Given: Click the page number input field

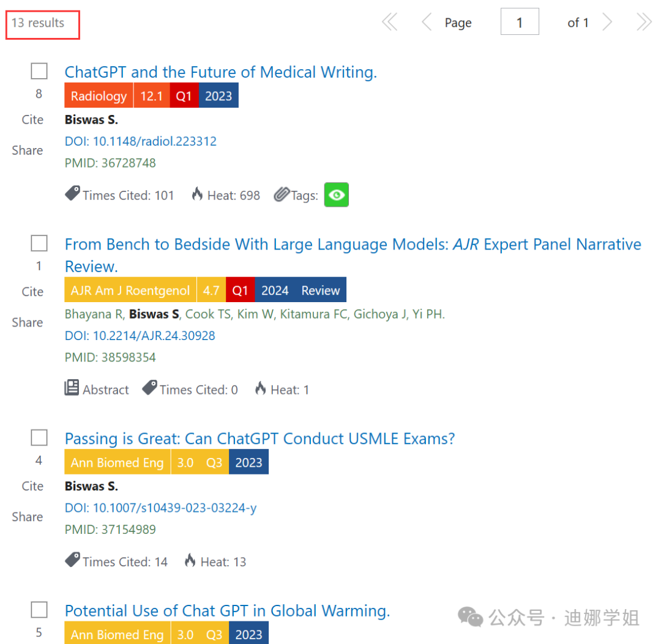Looking at the screenshot, I should point(520,21).
